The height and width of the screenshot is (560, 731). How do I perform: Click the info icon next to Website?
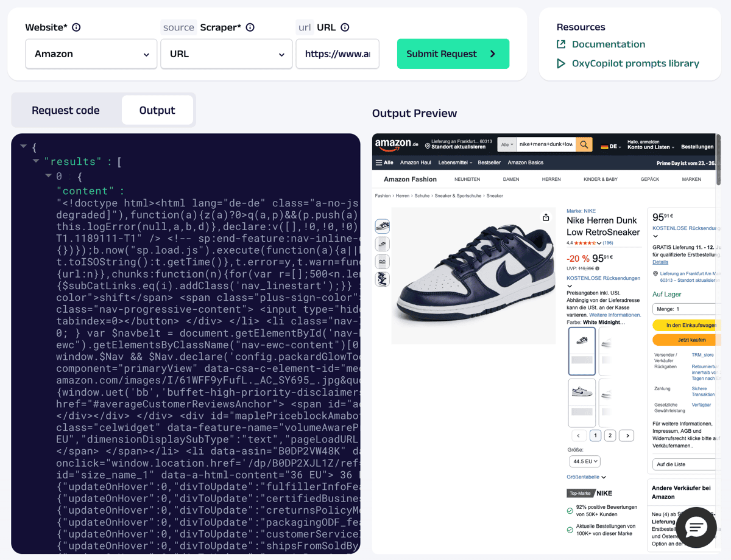click(x=76, y=27)
